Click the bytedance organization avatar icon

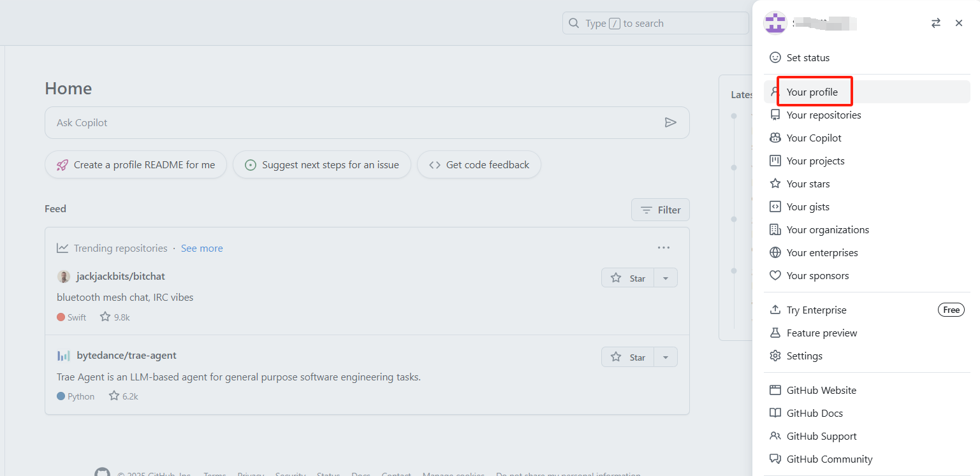(64, 356)
